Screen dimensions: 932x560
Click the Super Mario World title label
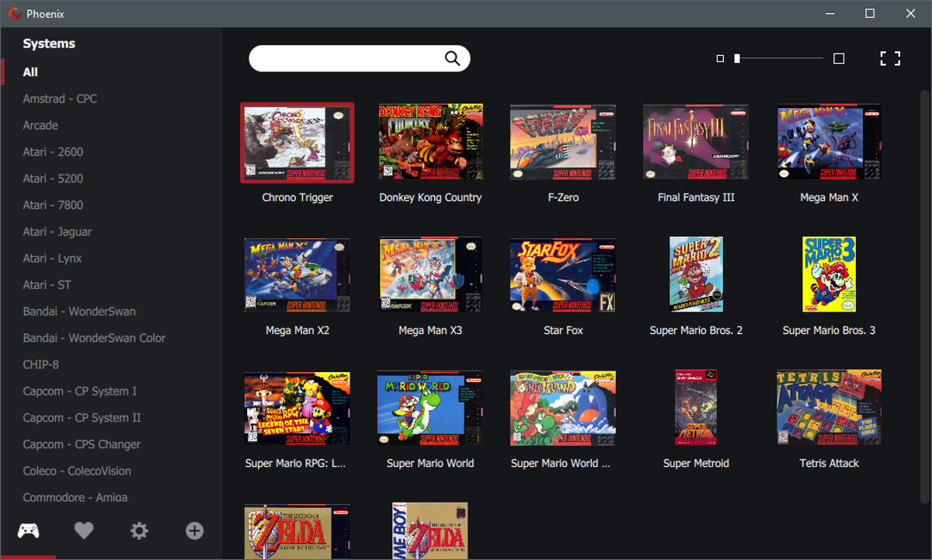[430, 464]
